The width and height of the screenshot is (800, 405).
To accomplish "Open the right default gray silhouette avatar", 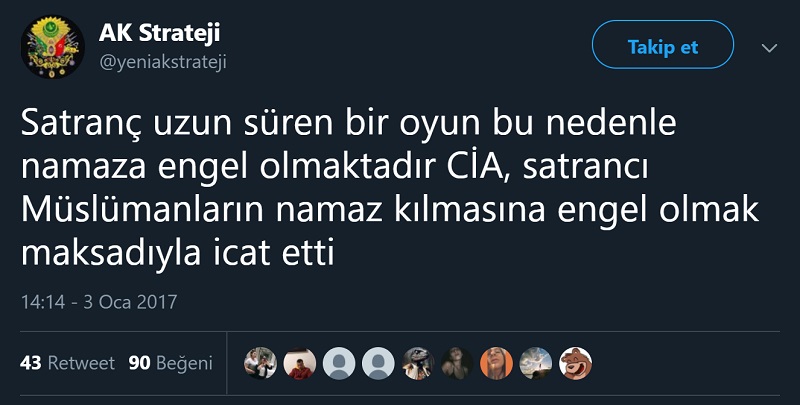I will tap(378, 362).
